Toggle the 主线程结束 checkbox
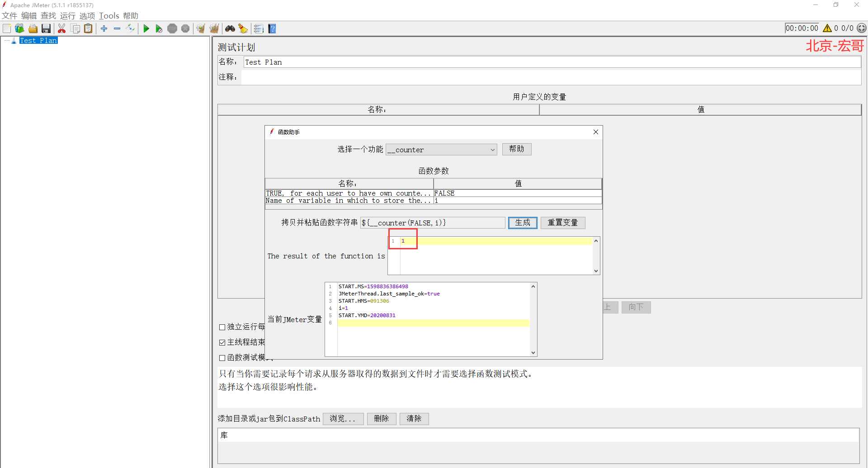Viewport: 868px width, 468px height. click(x=222, y=342)
